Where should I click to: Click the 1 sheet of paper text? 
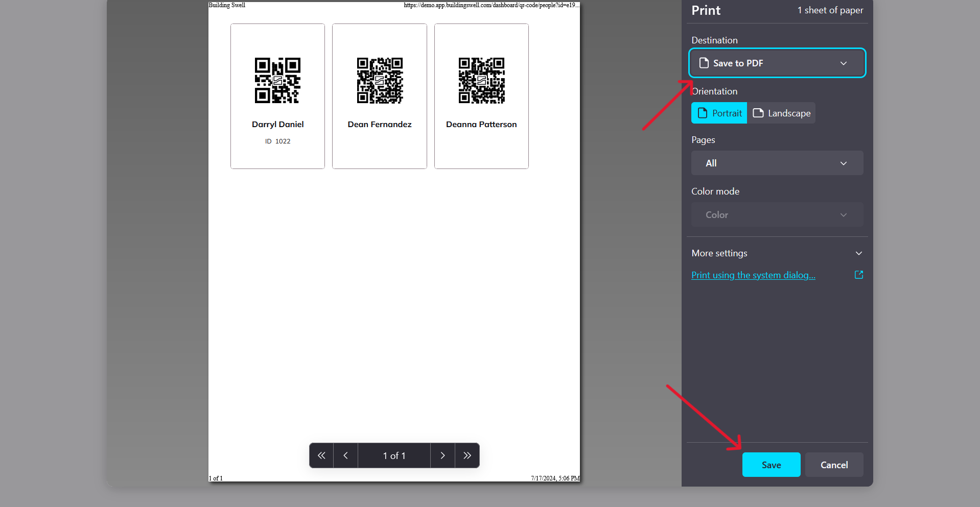point(830,10)
